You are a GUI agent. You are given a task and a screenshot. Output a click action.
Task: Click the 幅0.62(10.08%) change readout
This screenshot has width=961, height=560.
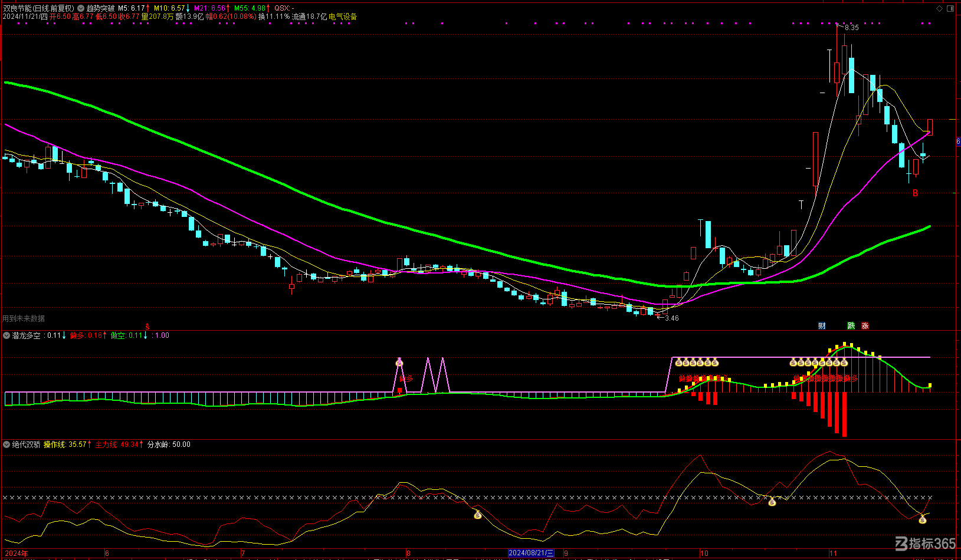click(231, 17)
